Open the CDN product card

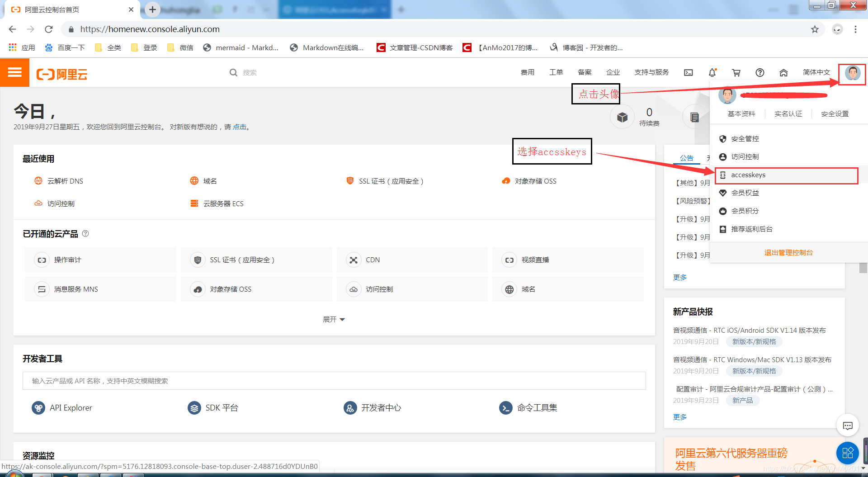pos(412,260)
